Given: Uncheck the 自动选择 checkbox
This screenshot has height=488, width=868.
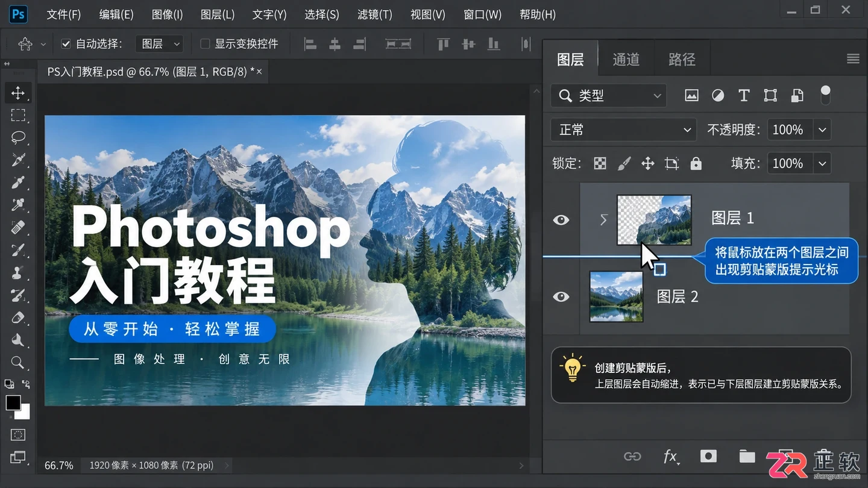Looking at the screenshot, I should point(66,44).
